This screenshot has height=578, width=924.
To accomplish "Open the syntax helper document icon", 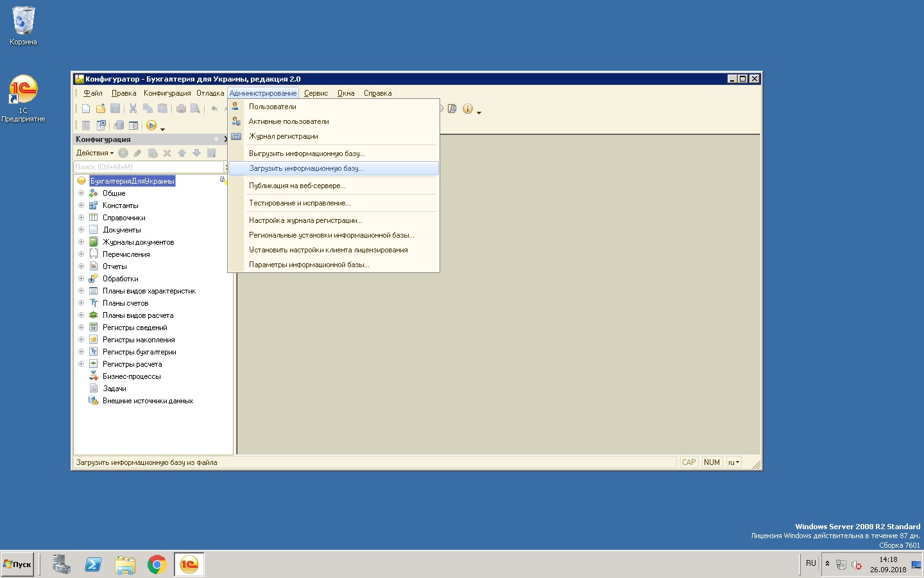I will click(452, 109).
